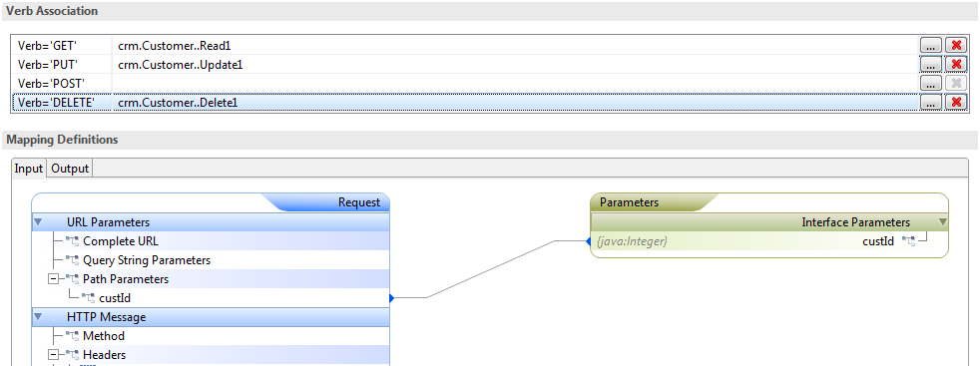980x366 pixels.
Task: Select the Headers node
Action: [x=104, y=355]
